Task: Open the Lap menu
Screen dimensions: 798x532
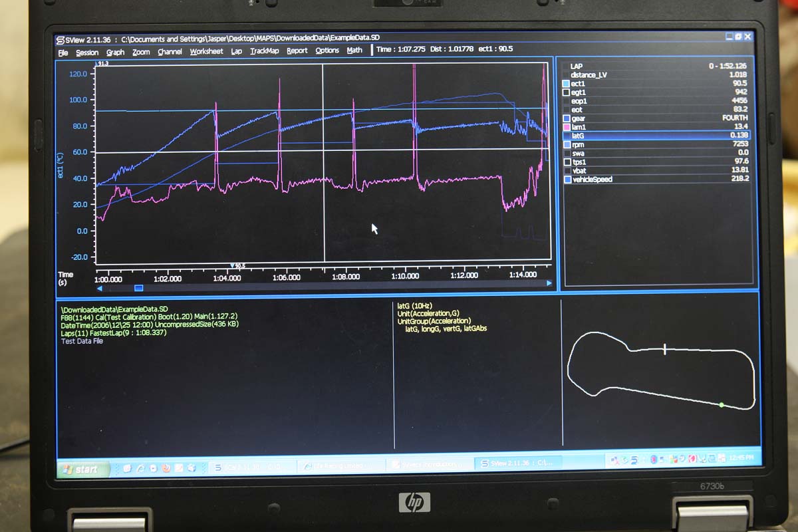Action: coord(236,51)
